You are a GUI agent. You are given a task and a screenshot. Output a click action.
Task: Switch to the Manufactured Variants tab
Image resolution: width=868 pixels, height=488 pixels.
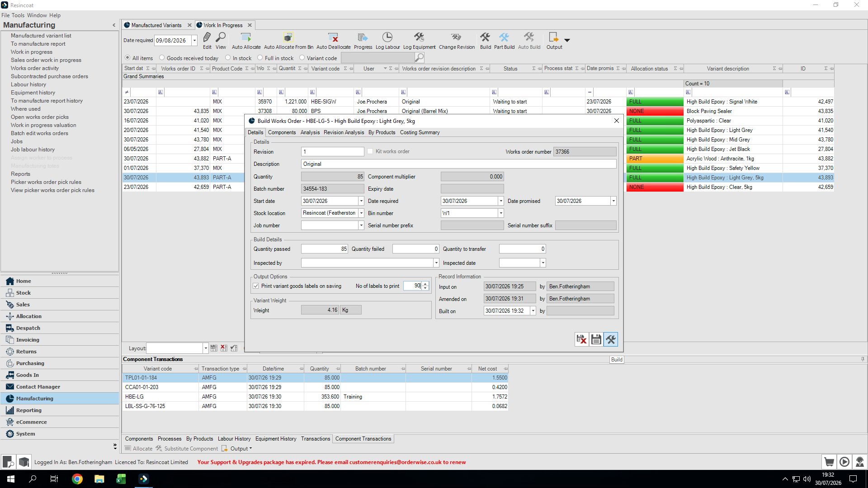click(156, 25)
